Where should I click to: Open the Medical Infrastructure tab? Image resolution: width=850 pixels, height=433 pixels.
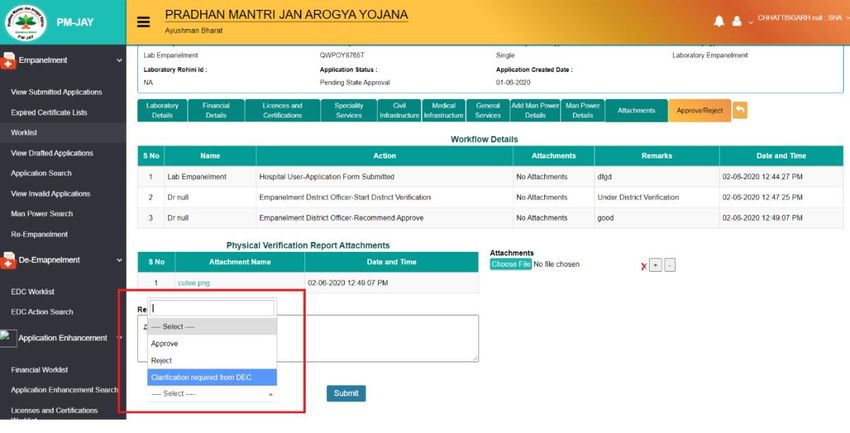click(x=443, y=111)
